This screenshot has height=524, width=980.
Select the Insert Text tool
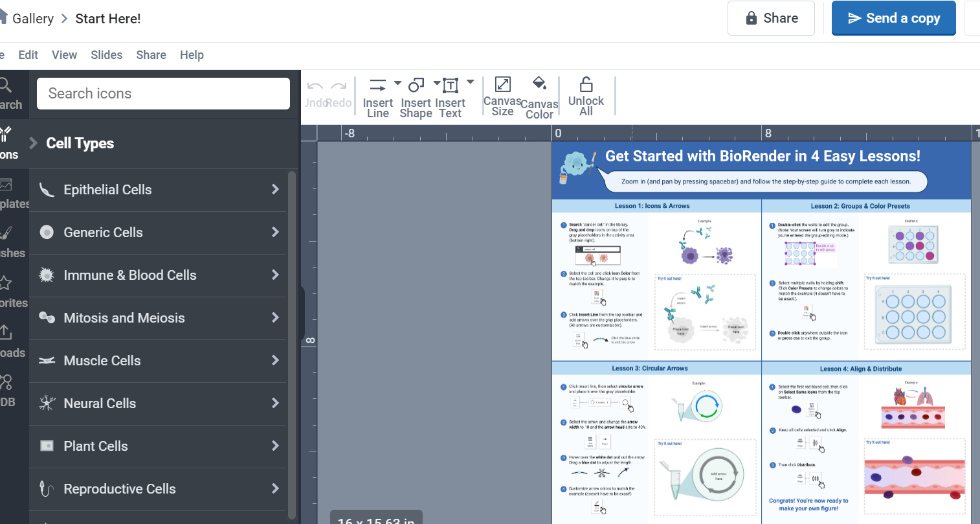pyautogui.click(x=450, y=97)
